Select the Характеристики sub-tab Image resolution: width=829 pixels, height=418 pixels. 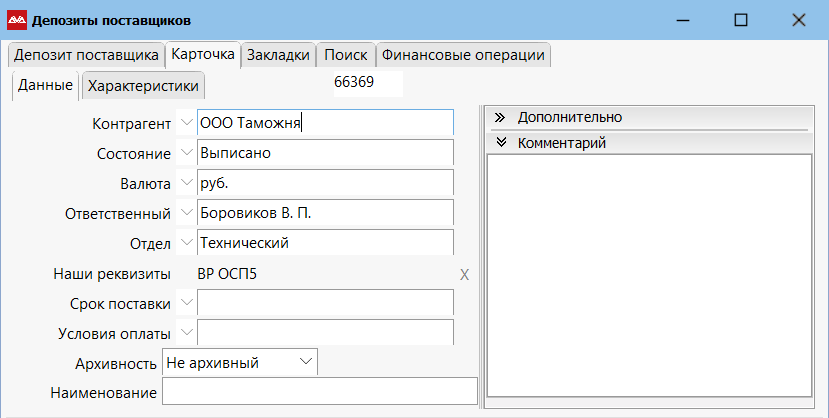pos(144,86)
